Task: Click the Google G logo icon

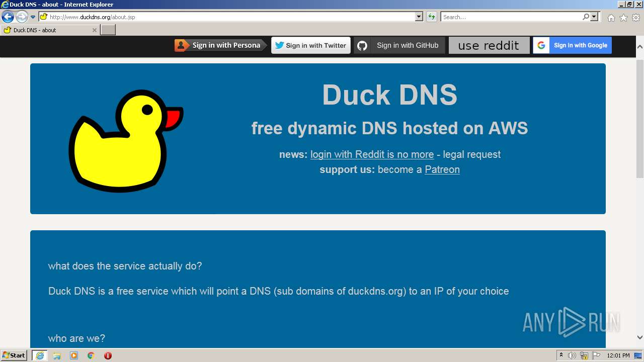Action: click(541, 45)
